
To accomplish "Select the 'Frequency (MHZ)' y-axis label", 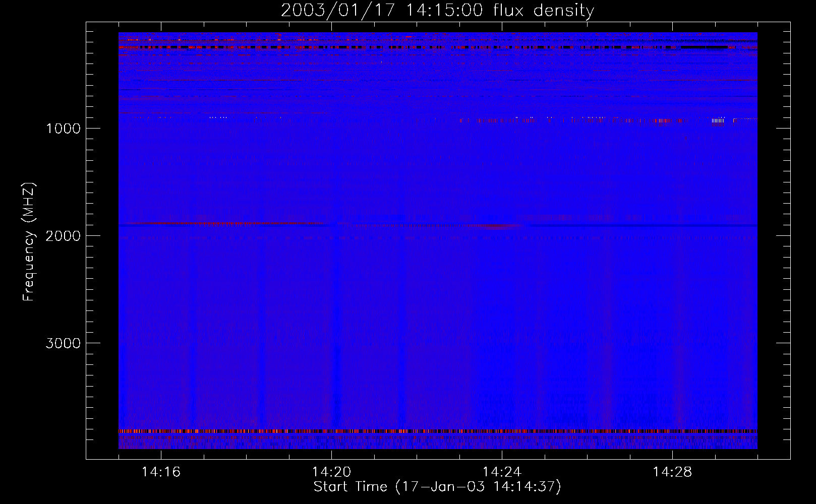I will (29, 242).
